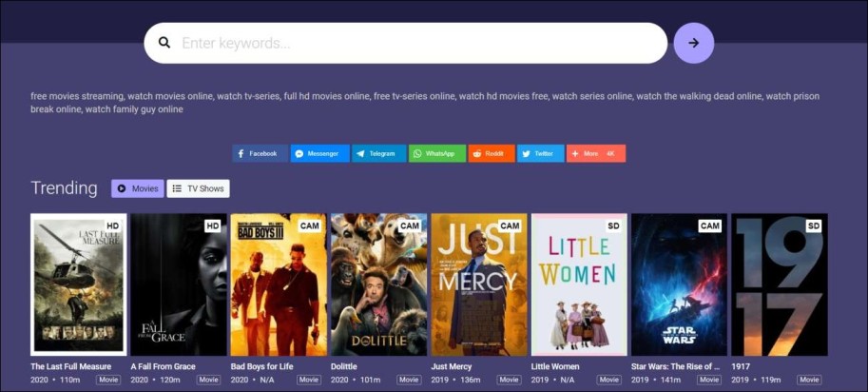Click the CAM badge on Bad Boys III
Screen dimensions: 868x392
pos(309,225)
